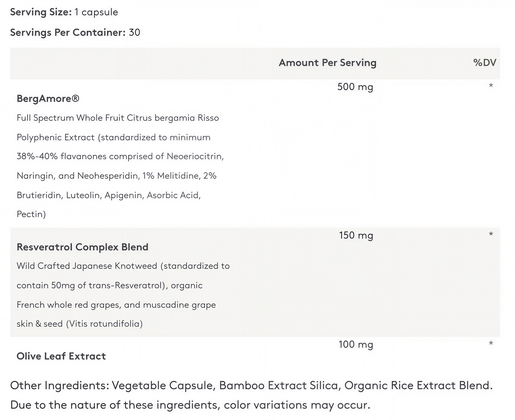The width and height of the screenshot is (515, 420).
Task: Click the Naringin and Neohesperidin text line
Action: coord(116,176)
